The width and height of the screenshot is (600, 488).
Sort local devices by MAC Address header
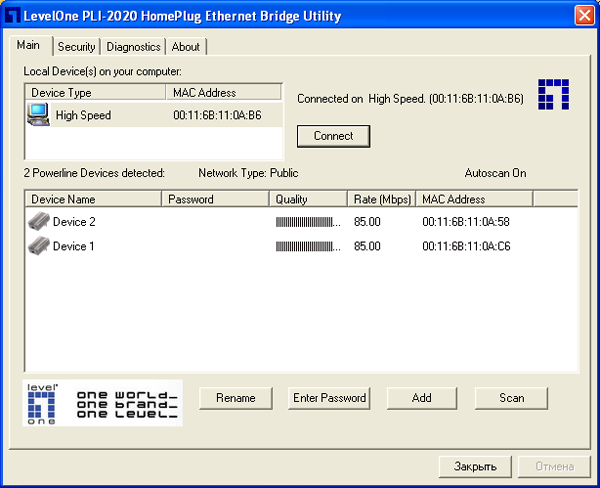[223, 93]
